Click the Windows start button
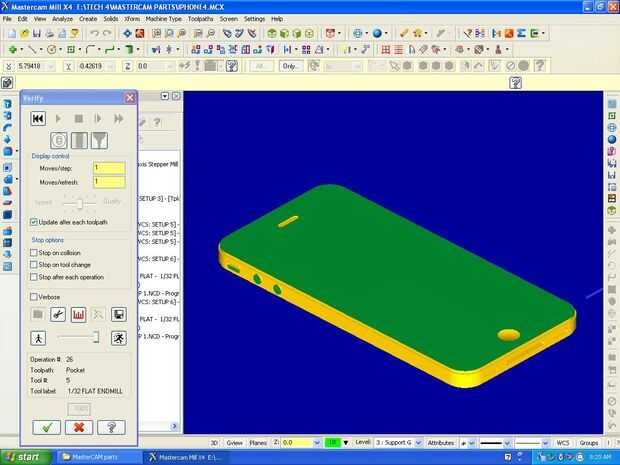The image size is (620, 465). click(x=26, y=457)
